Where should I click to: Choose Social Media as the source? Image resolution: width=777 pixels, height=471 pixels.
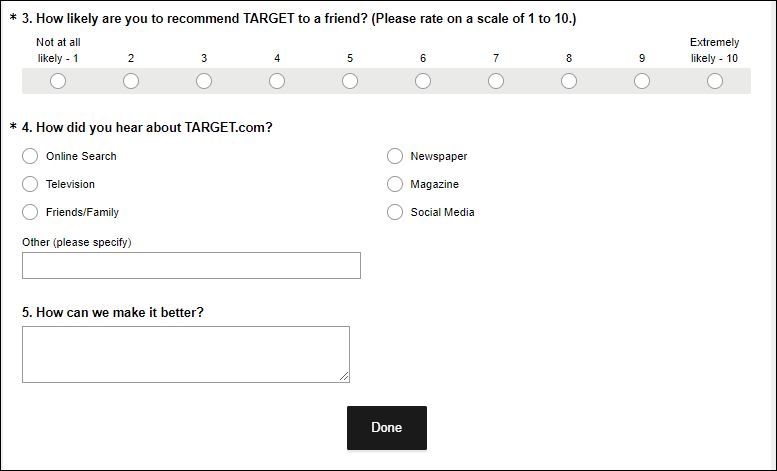pyautogui.click(x=394, y=212)
